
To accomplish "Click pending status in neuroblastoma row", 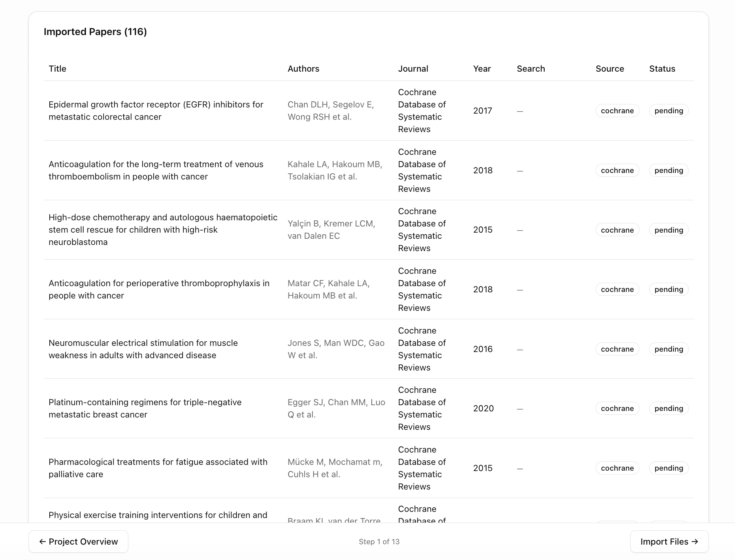I will point(669,230).
